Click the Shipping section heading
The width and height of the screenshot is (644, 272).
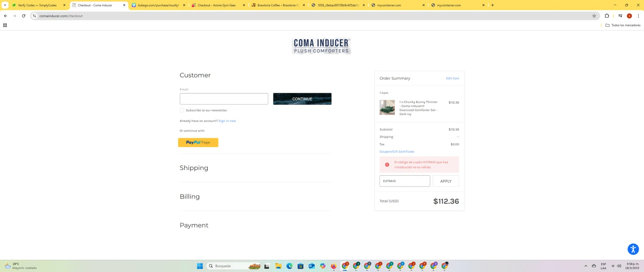194,168
